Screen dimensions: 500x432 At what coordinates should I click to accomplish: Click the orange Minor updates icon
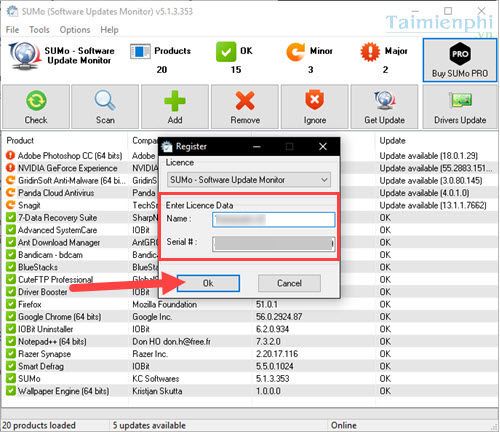click(x=295, y=52)
